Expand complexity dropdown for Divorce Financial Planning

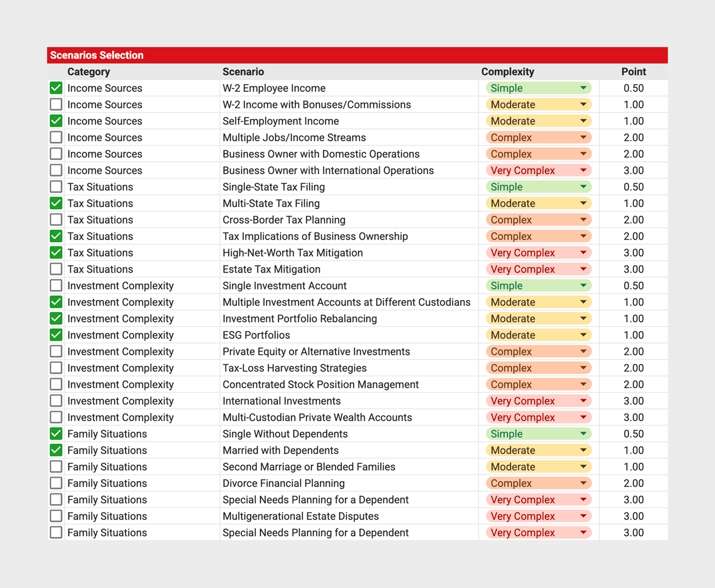[539, 483]
